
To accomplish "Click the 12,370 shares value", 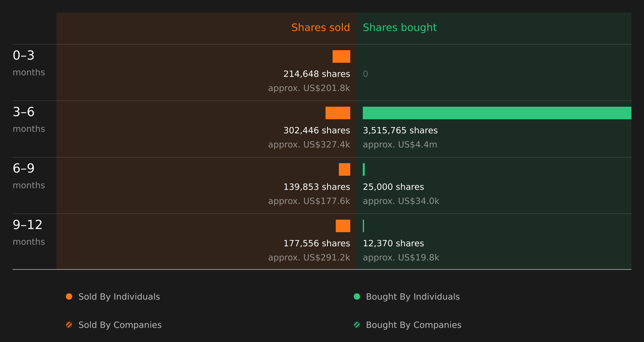I will click(393, 243).
